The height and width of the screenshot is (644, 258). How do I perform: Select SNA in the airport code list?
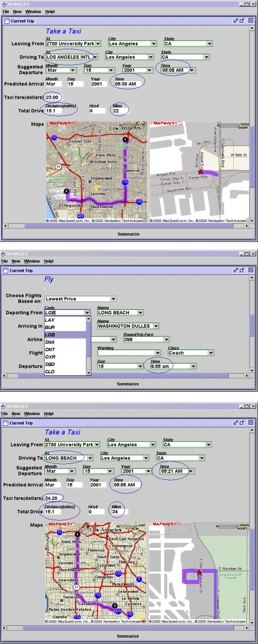(x=65, y=342)
